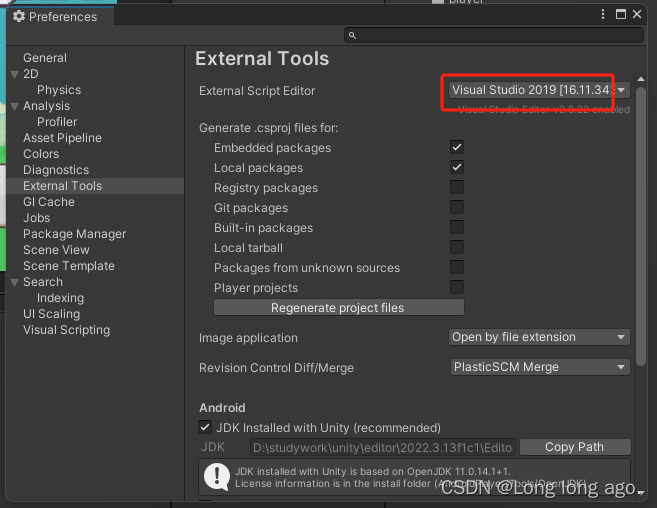Uncheck JDK Installed with Unity

[205, 428]
